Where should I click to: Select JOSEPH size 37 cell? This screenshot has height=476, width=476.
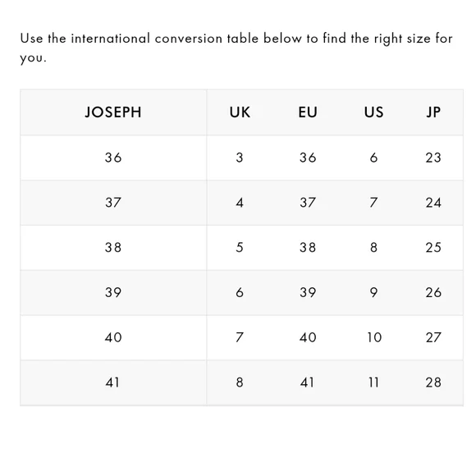[113, 203]
